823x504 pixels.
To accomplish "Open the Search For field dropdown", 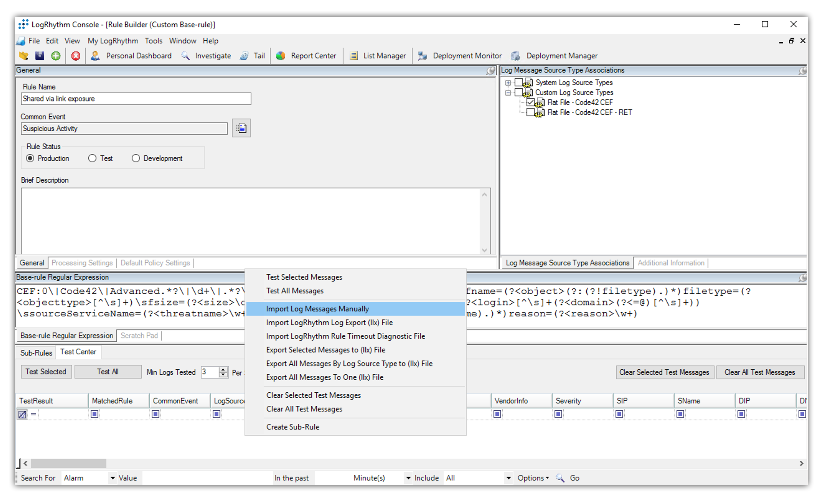I will [x=112, y=478].
